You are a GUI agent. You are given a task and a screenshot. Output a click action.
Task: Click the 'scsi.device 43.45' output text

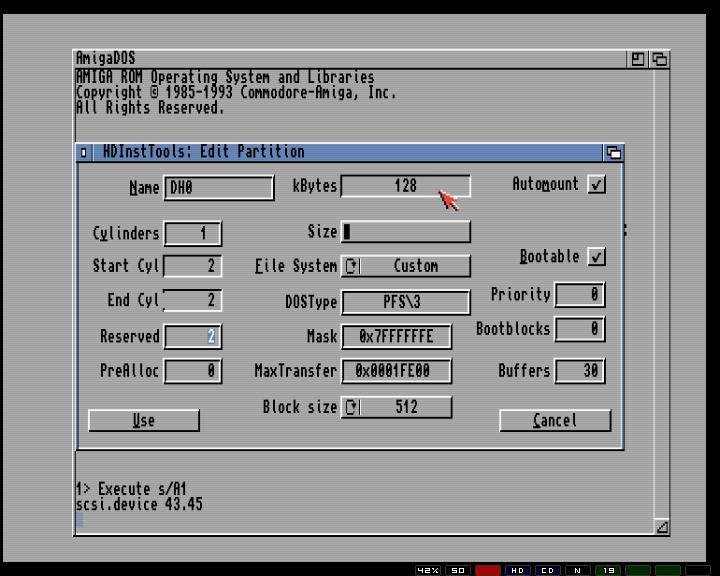click(139, 504)
